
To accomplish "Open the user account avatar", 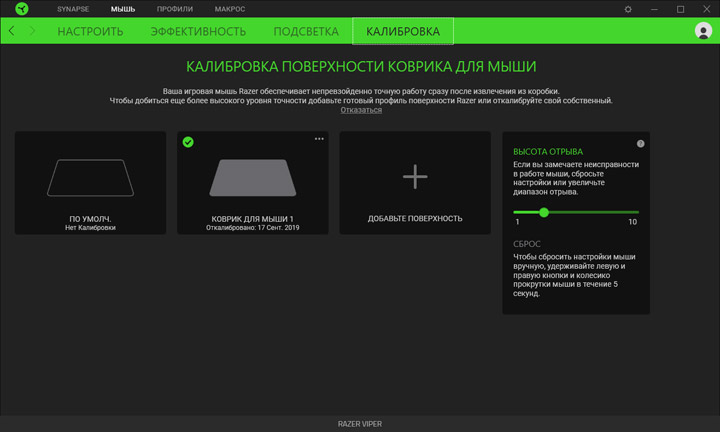I will tap(703, 31).
